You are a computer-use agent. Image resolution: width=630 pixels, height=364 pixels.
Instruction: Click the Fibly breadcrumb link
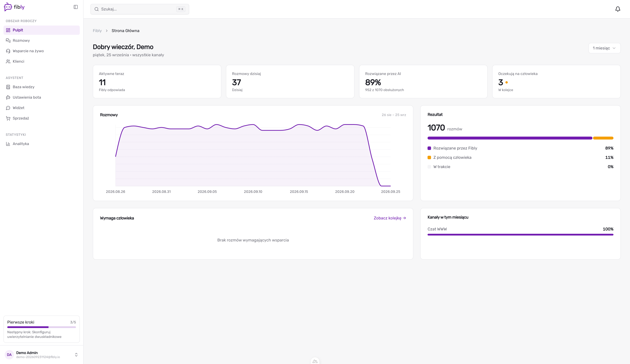(x=97, y=31)
